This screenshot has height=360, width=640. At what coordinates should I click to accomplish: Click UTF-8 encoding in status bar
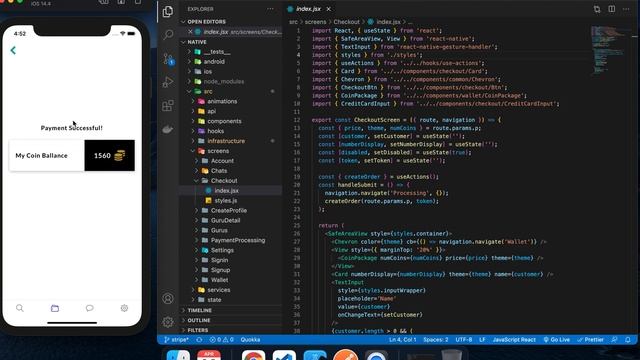[x=464, y=340]
